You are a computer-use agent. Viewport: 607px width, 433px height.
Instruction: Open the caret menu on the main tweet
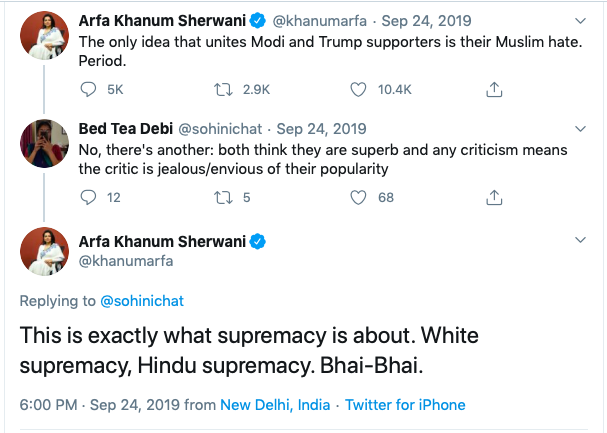click(581, 241)
